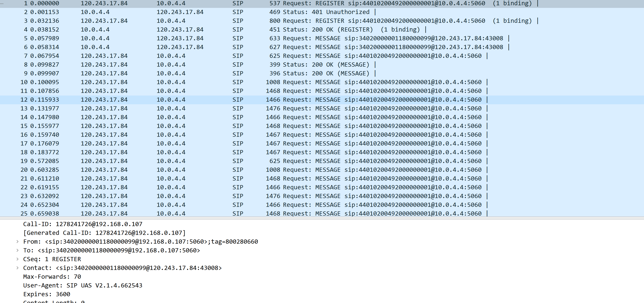Select packet 2 with 401 Unauthorized status
This screenshot has width=644, height=303.
(150, 12)
